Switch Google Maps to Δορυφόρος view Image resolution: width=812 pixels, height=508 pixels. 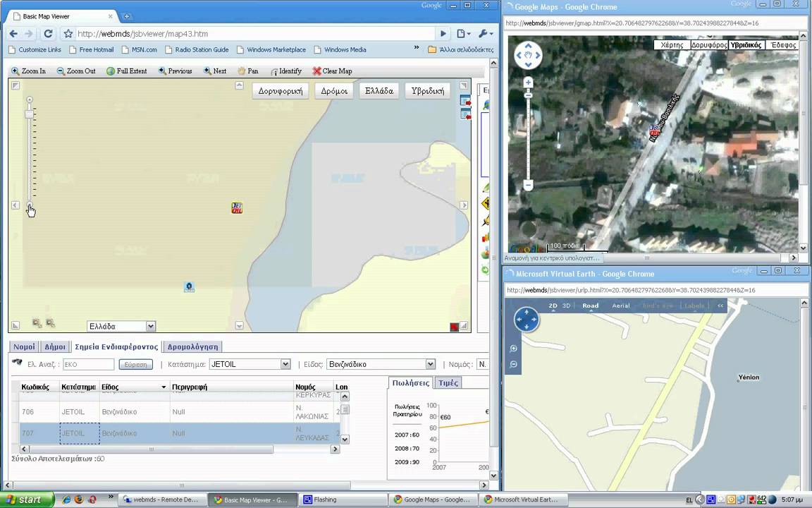pos(709,45)
